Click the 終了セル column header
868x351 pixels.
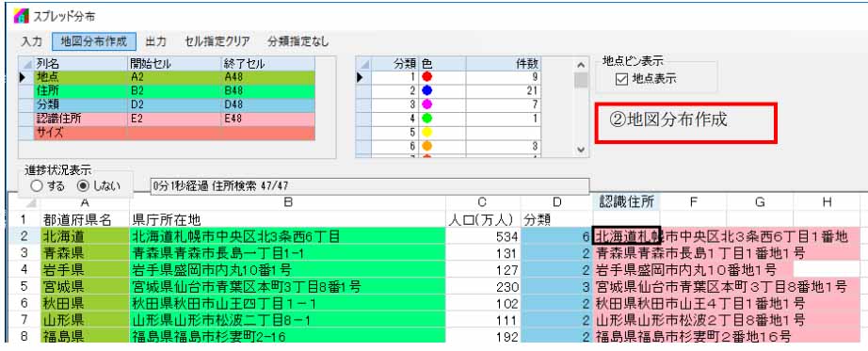[268, 64]
